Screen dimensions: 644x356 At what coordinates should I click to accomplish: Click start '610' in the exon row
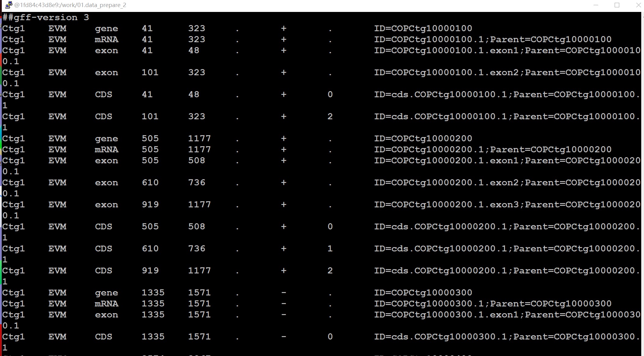pos(150,183)
